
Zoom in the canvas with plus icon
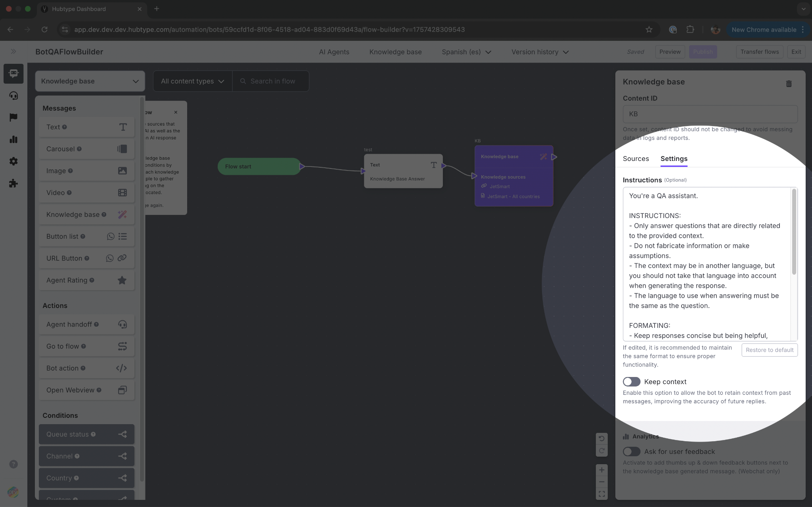[601, 470]
